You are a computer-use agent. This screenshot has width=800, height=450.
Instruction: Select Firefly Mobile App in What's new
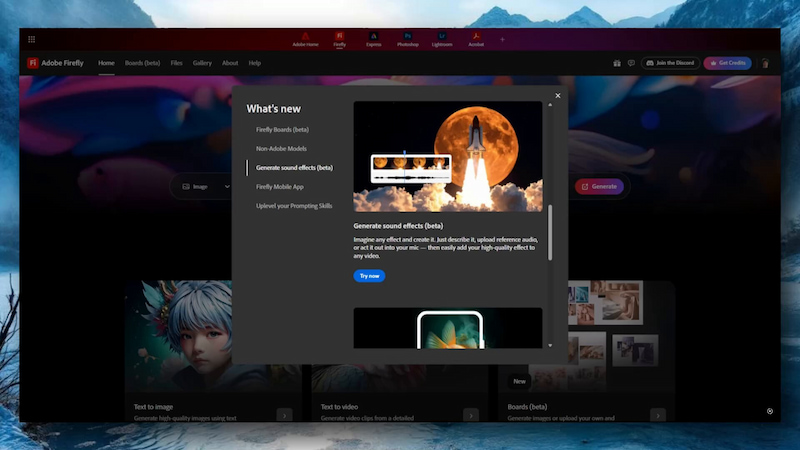click(280, 187)
